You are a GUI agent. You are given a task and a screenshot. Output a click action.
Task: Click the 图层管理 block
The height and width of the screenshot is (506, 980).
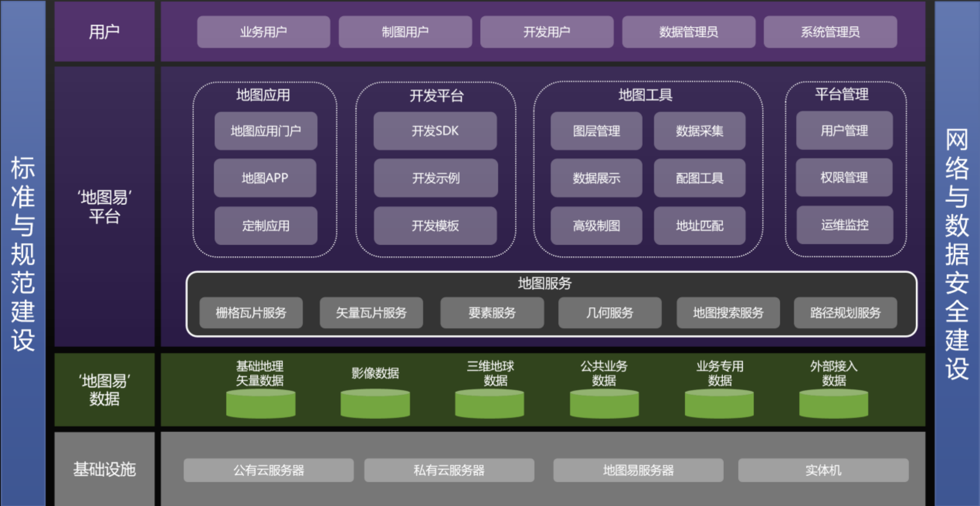[596, 131]
